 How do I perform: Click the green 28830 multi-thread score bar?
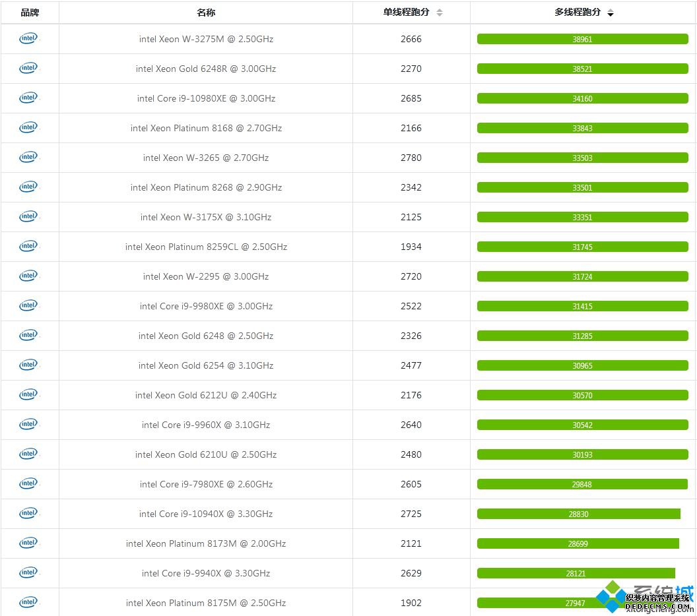pyautogui.click(x=578, y=514)
